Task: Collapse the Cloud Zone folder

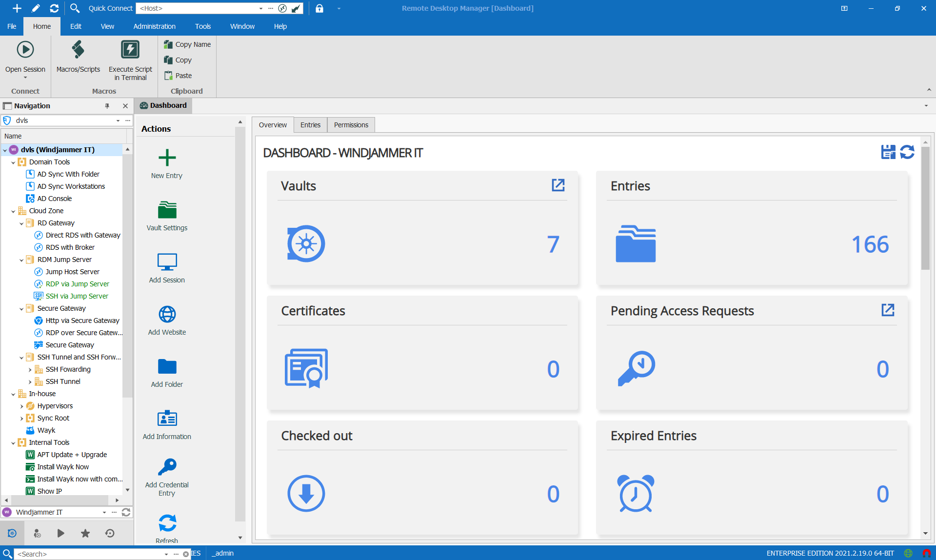Action: [13, 211]
